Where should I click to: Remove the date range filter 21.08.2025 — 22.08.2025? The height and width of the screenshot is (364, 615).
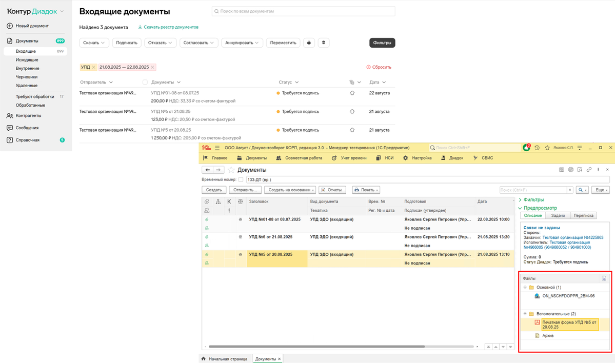coord(153,67)
